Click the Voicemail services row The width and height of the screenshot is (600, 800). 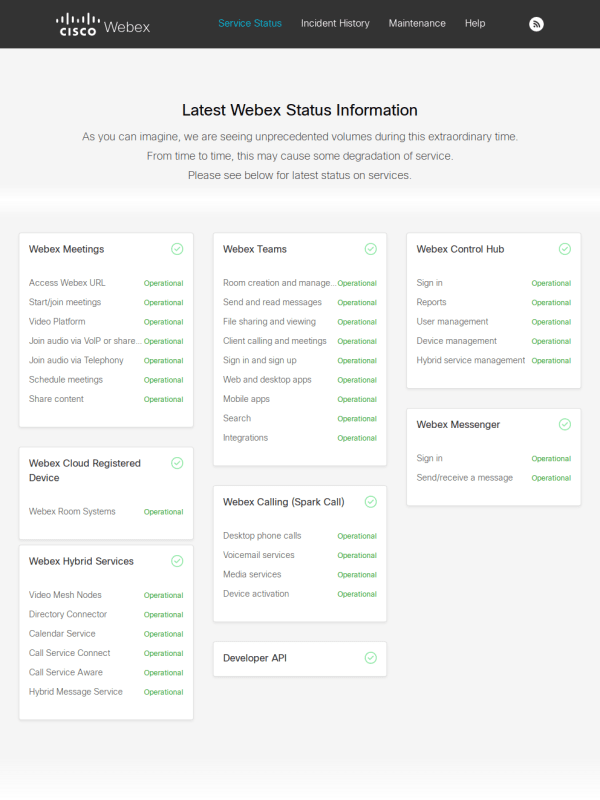(x=300, y=555)
